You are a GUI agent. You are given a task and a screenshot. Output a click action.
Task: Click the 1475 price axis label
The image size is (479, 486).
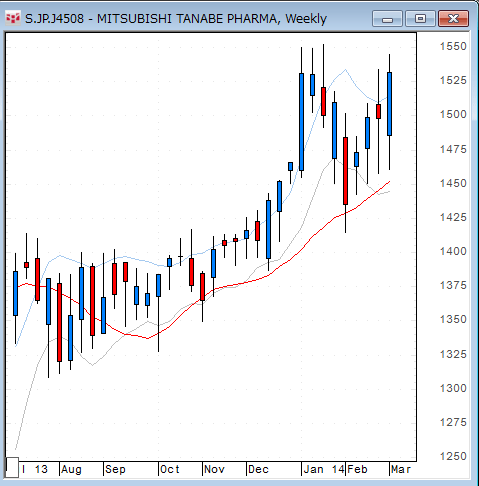click(453, 149)
